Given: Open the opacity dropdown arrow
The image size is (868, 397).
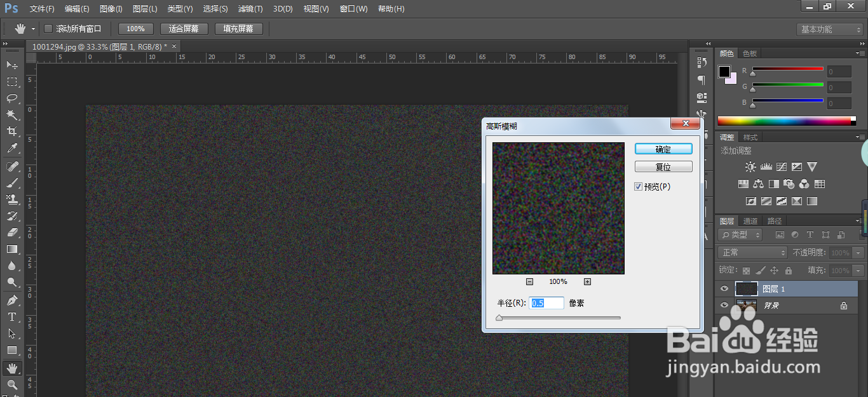Looking at the screenshot, I should 859,253.
